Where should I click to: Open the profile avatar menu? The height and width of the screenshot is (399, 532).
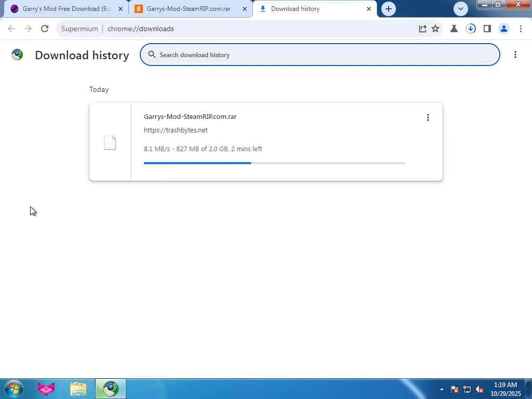coord(504,29)
